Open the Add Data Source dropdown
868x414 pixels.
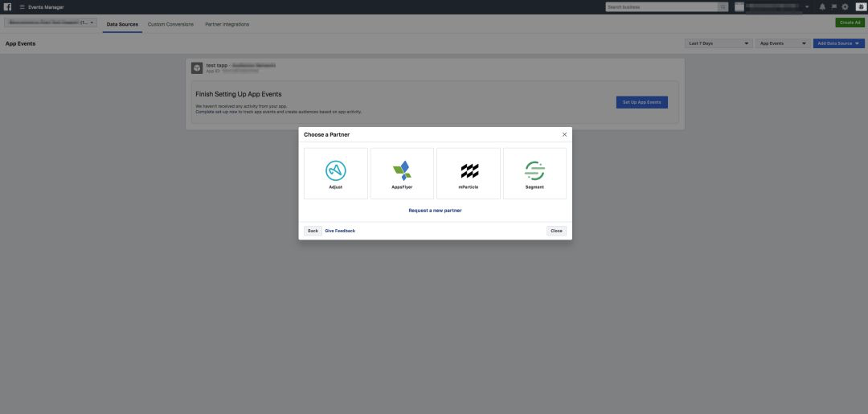pyautogui.click(x=838, y=43)
